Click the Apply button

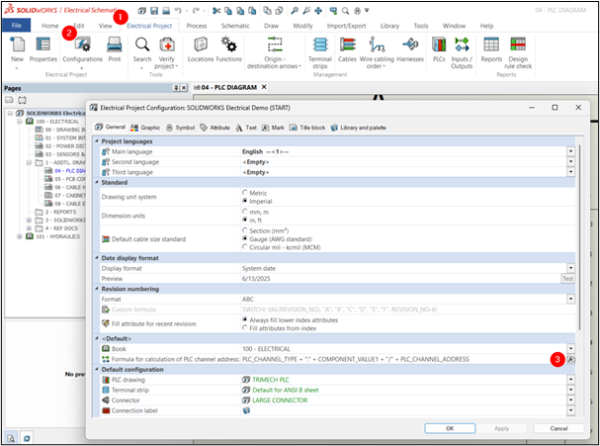tap(501, 428)
